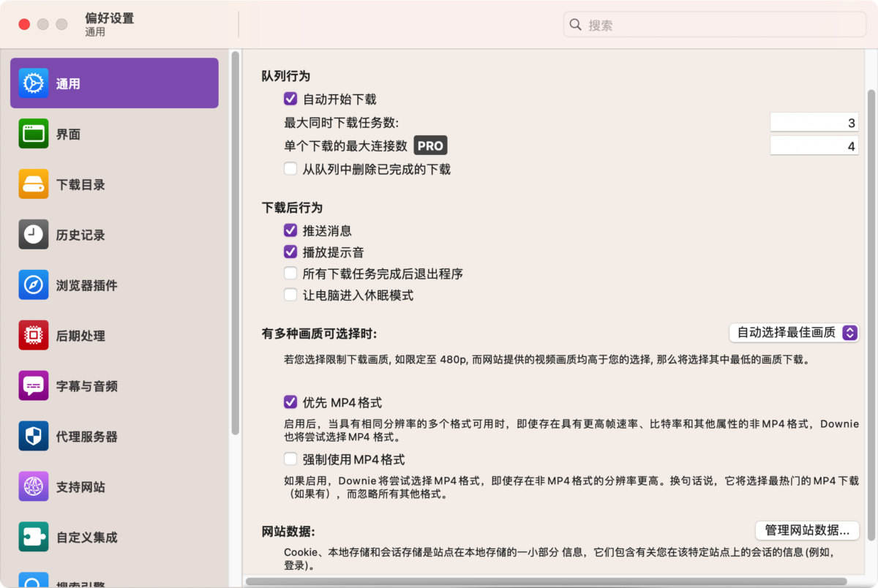
Task: Open the 通用 settings section
Action: pyautogui.click(x=114, y=83)
